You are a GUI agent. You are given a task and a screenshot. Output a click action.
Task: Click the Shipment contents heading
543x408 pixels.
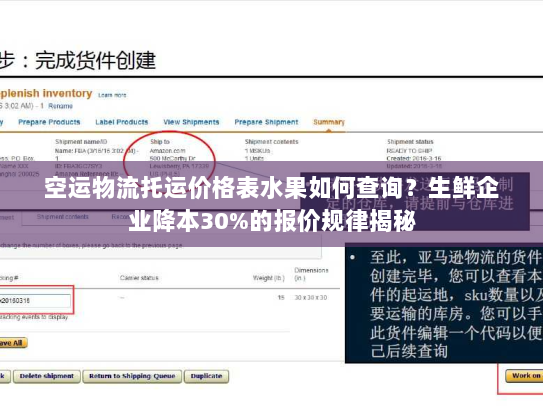(272, 142)
